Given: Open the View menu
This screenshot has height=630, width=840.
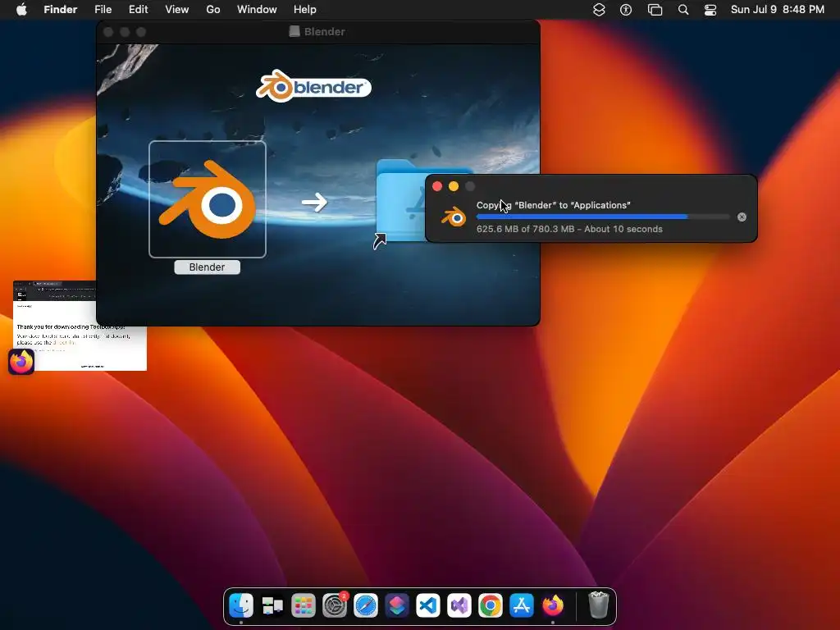Looking at the screenshot, I should [177, 10].
